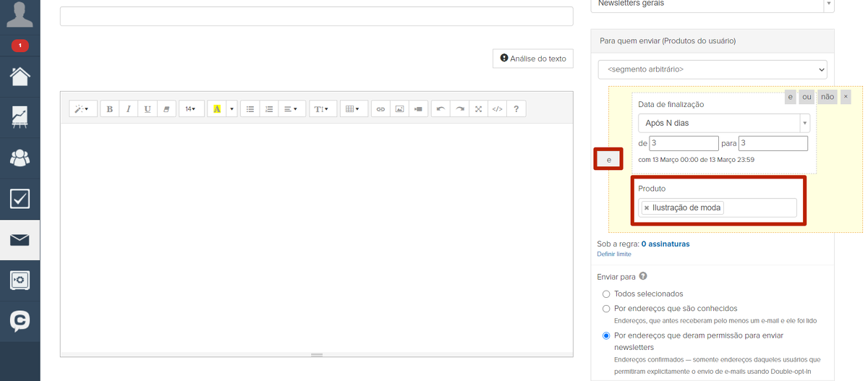Screen dimensions: 868x381
Task: Switch to code view in editor
Action: [x=497, y=109]
